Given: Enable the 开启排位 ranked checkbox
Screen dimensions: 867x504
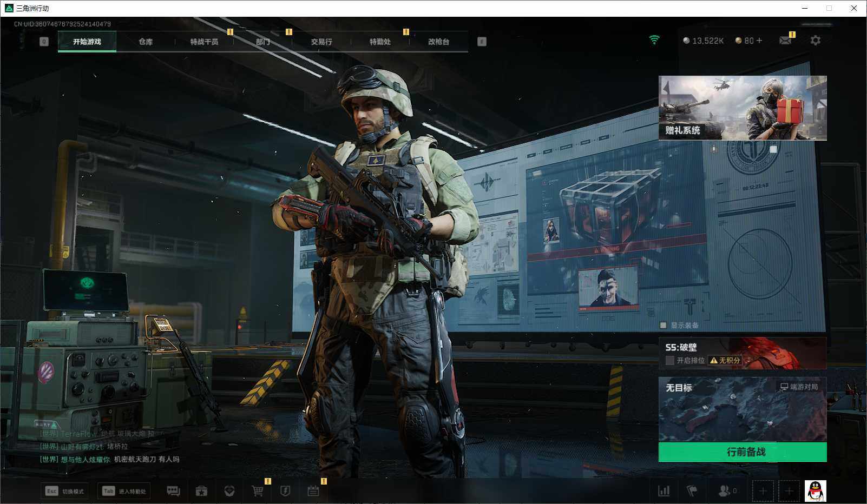Looking at the screenshot, I should [670, 361].
